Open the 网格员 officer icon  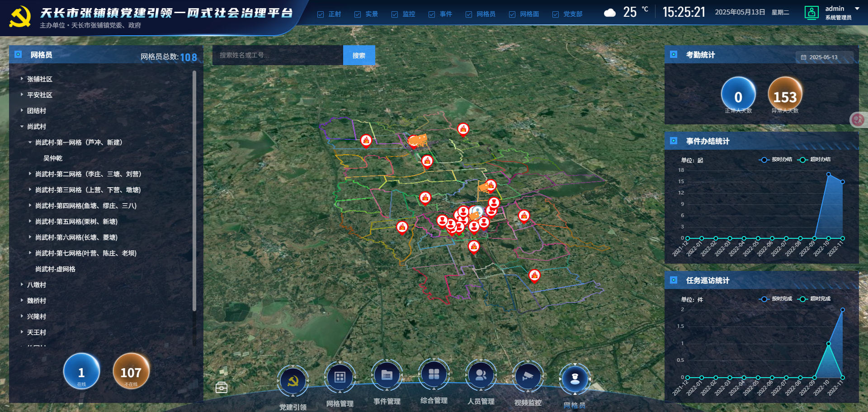(575, 379)
